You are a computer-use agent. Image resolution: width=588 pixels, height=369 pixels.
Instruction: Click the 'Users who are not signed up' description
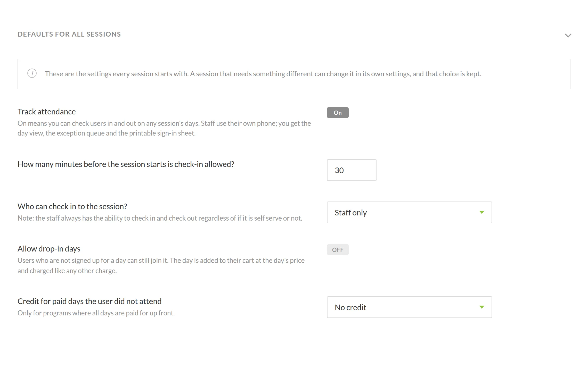(161, 265)
